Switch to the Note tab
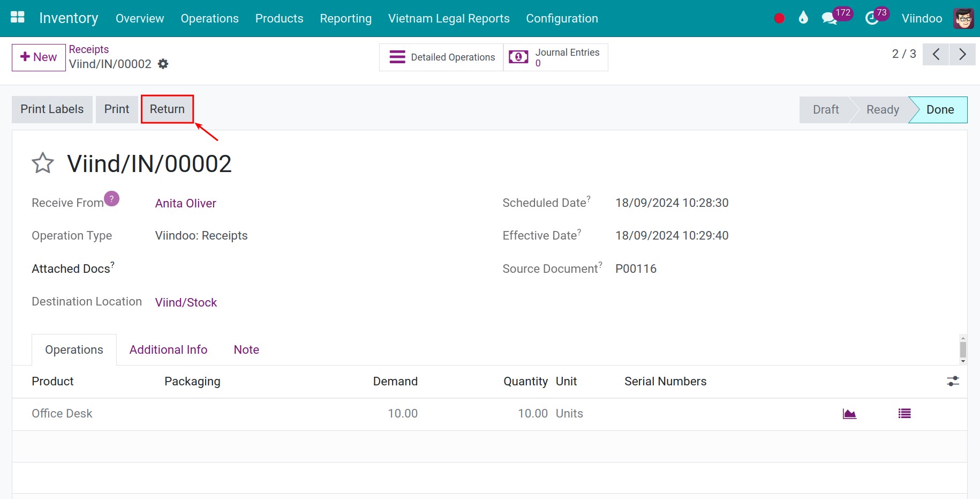This screenshot has width=980, height=499. pos(246,350)
